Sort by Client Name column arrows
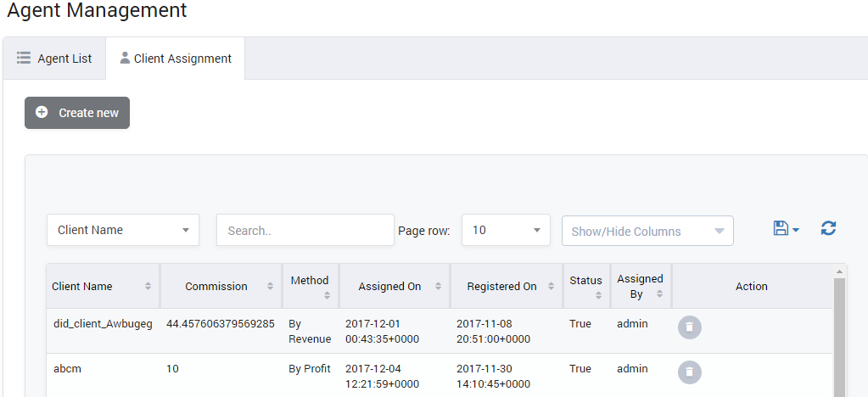The width and height of the screenshot is (868, 397). (148, 287)
